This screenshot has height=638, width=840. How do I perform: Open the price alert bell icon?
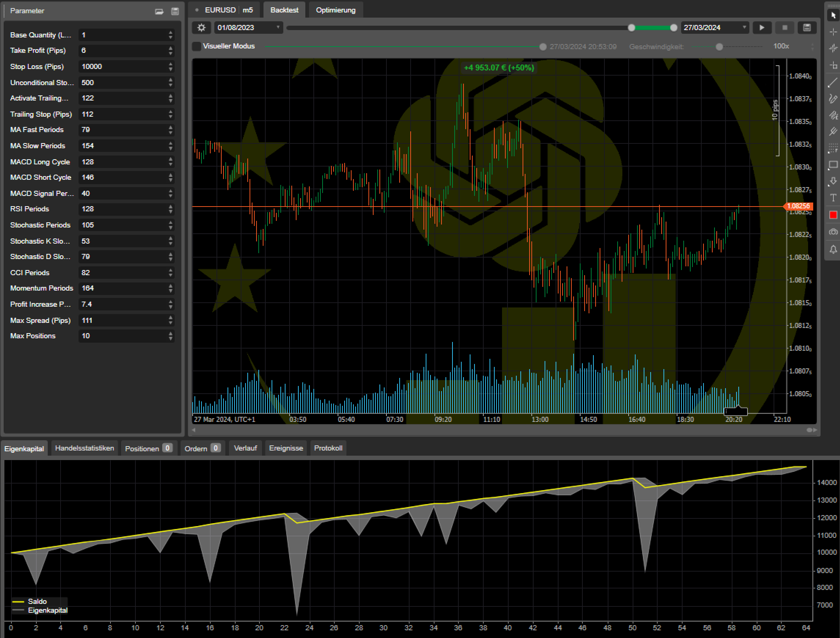(833, 249)
